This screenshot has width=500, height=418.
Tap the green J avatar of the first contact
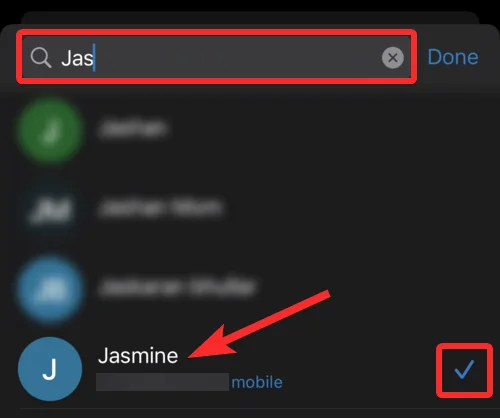coord(50,130)
